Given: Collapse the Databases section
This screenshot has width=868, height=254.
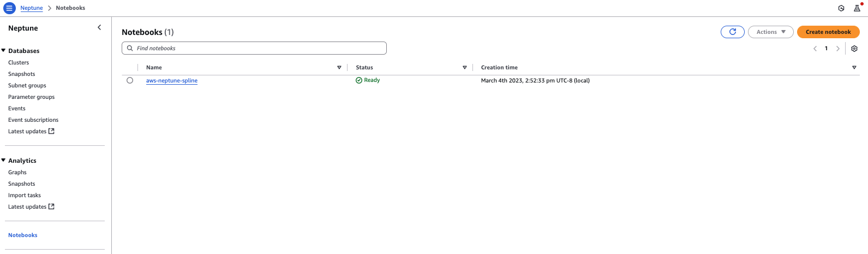Looking at the screenshot, I should (4, 50).
